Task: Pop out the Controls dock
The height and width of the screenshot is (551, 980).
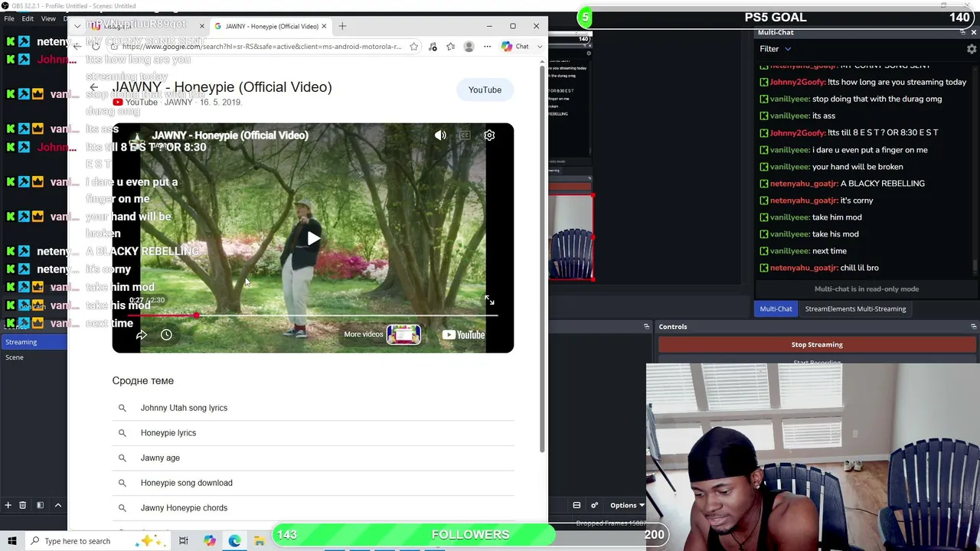Action: pyautogui.click(x=973, y=327)
